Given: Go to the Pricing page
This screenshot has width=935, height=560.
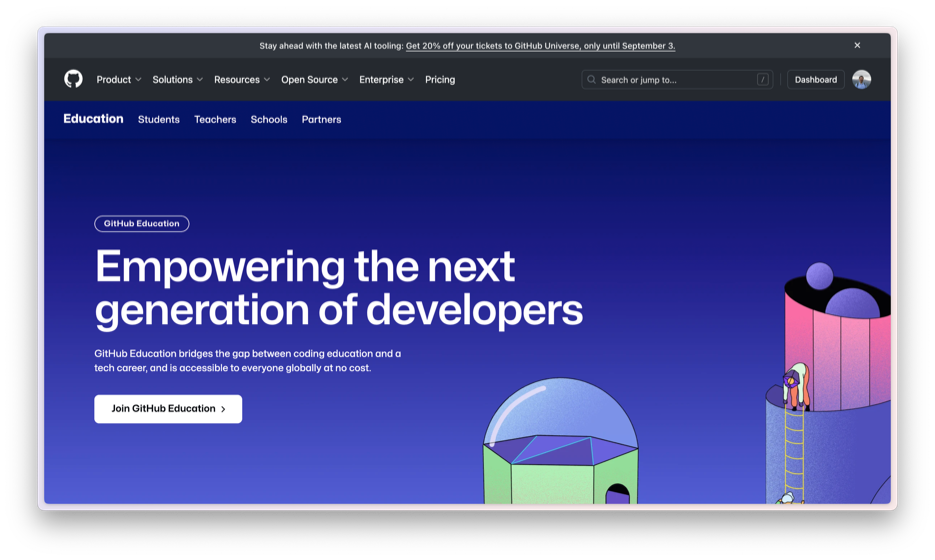Looking at the screenshot, I should point(440,79).
